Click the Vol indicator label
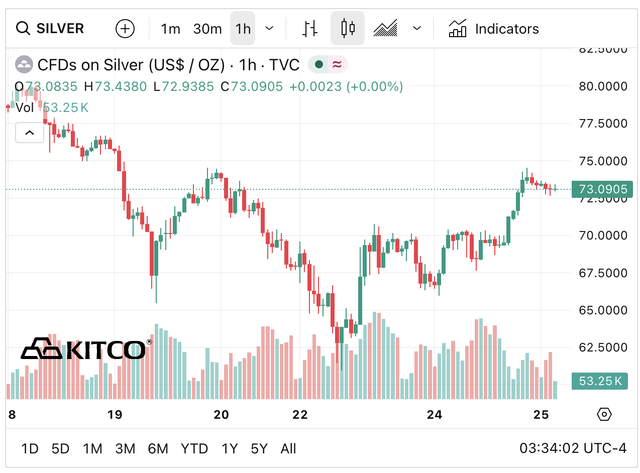The width and height of the screenshot is (640, 473). pyautogui.click(x=24, y=107)
